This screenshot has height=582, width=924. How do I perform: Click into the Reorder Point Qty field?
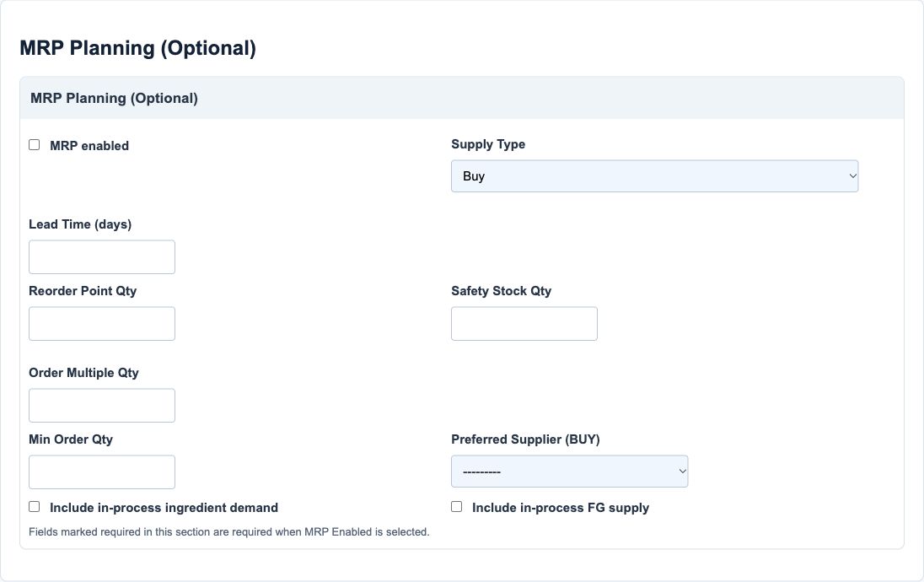coord(102,324)
